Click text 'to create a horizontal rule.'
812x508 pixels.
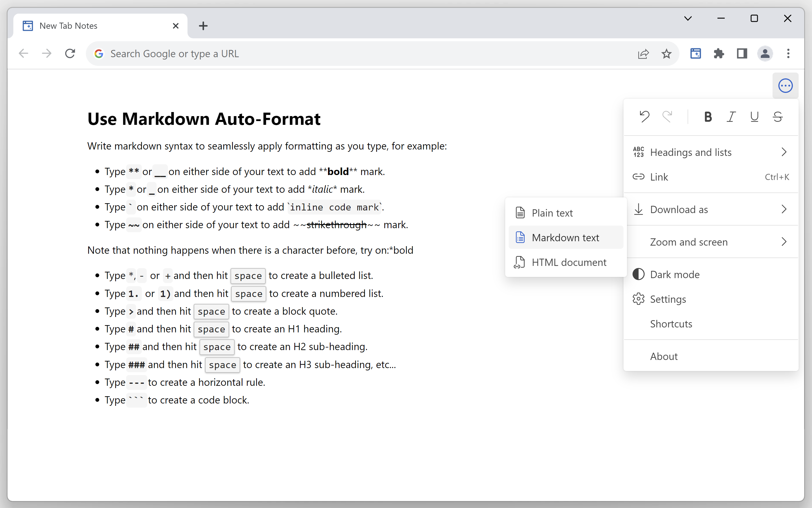click(x=206, y=382)
